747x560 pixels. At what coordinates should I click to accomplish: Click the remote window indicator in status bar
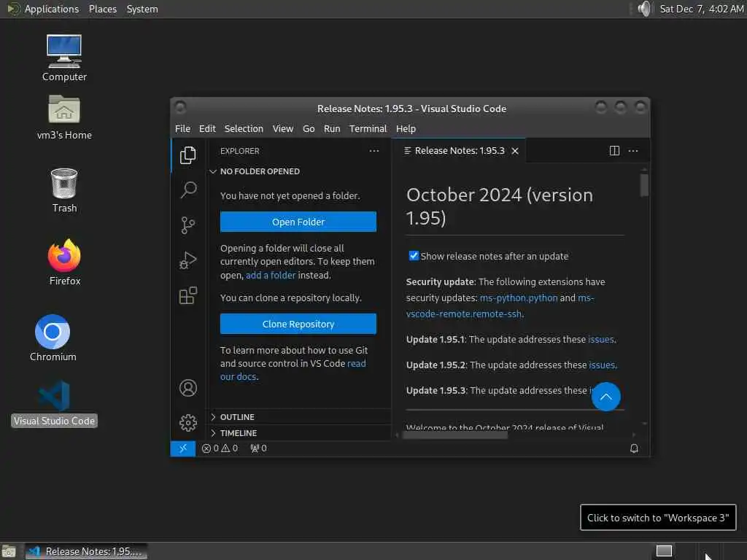pos(183,448)
